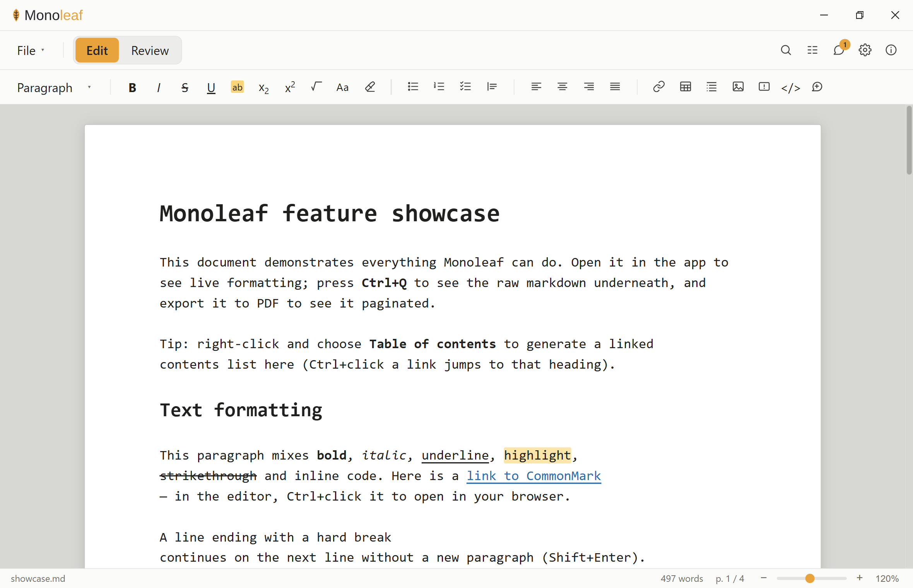Image resolution: width=913 pixels, height=588 pixels.
Task: Restore down the Monoleaf window
Action: [860, 15]
